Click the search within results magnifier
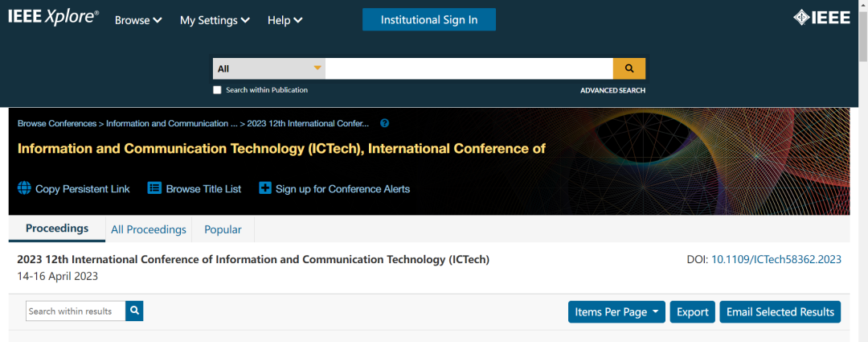The image size is (868, 342). click(x=135, y=311)
